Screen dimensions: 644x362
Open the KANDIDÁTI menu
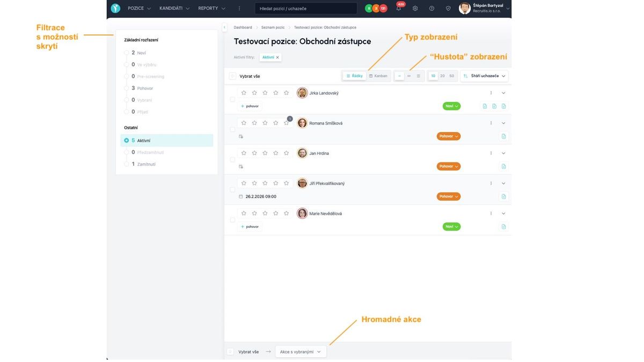[x=174, y=9]
